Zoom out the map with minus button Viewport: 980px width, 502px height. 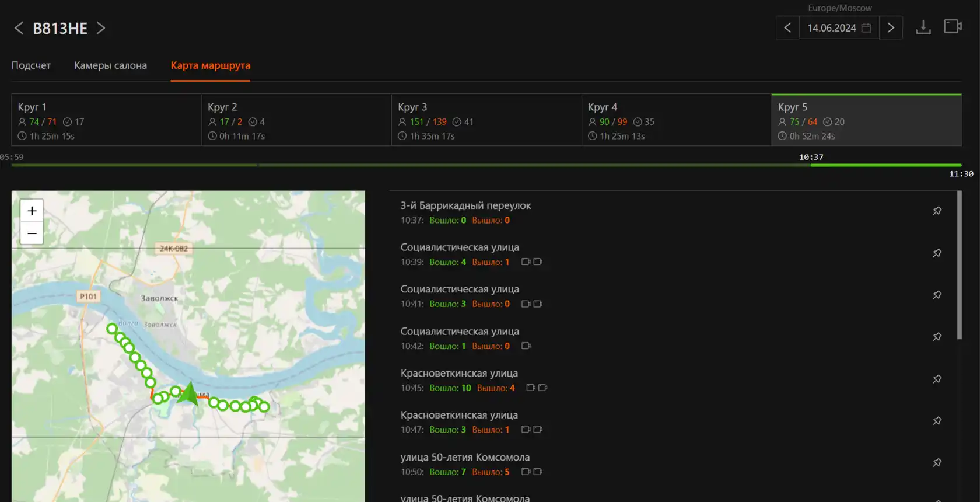32,233
